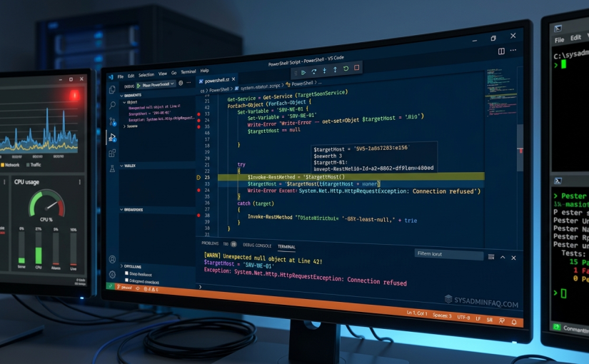Expand the Scoone node in Variables
The height and width of the screenshot is (364, 589).
tap(131, 126)
